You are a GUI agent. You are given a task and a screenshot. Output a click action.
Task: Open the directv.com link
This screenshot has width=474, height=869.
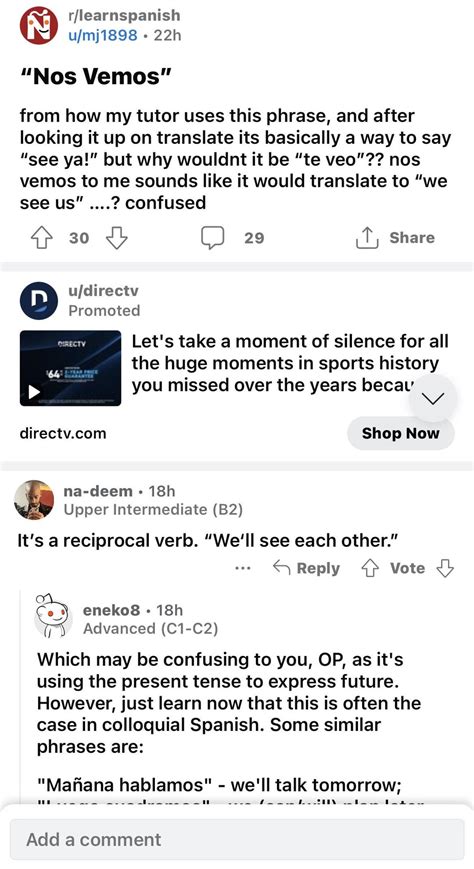[x=63, y=433]
